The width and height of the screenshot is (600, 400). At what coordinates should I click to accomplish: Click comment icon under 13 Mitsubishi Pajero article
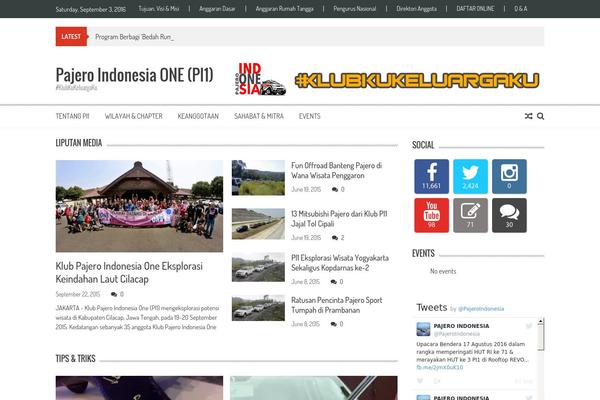click(x=335, y=238)
